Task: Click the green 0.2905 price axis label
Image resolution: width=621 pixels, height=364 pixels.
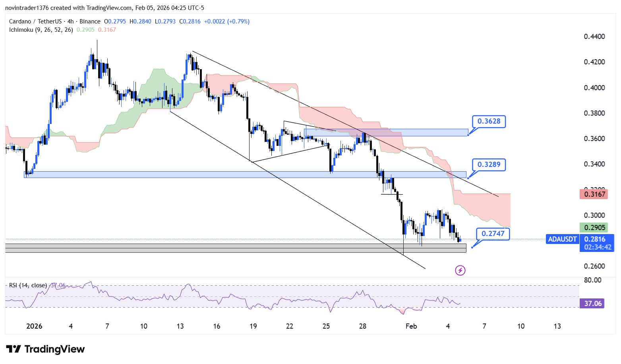Action: [594, 228]
